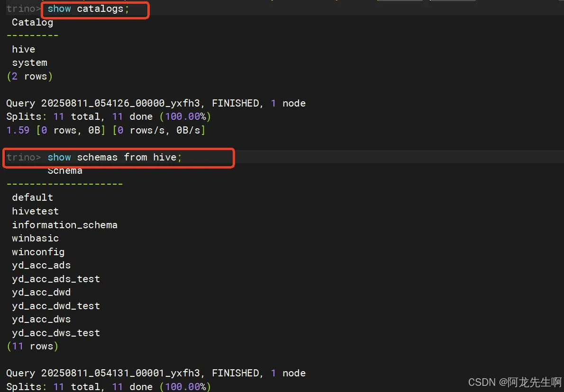
Task: Select the 'system' catalog row
Action: (x=29, y=63)
